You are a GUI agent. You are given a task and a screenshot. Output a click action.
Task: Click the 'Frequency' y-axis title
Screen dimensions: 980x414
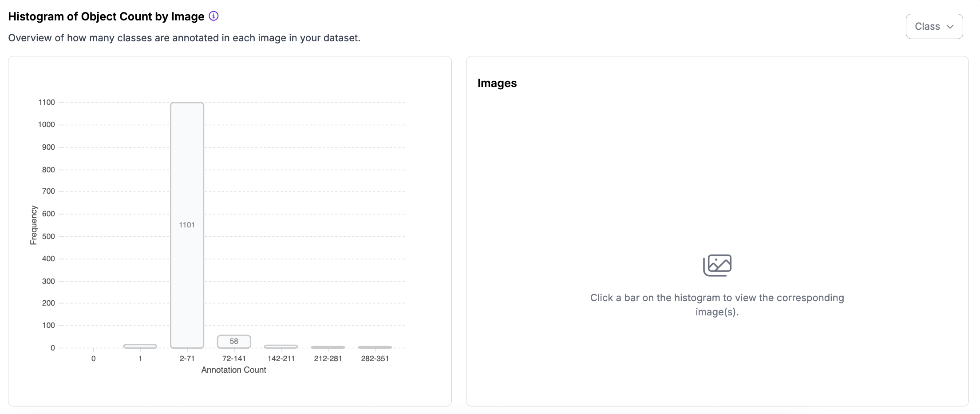34,225
